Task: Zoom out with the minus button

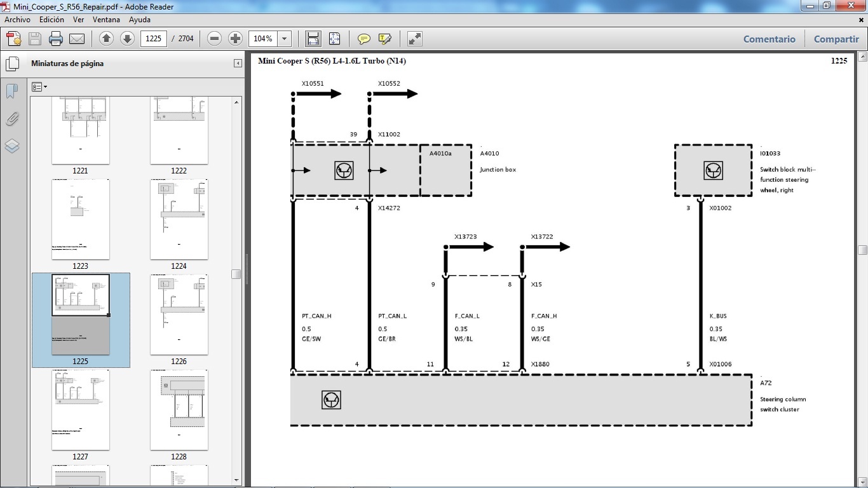Action: pyautogui.click(x=215, y=39)
